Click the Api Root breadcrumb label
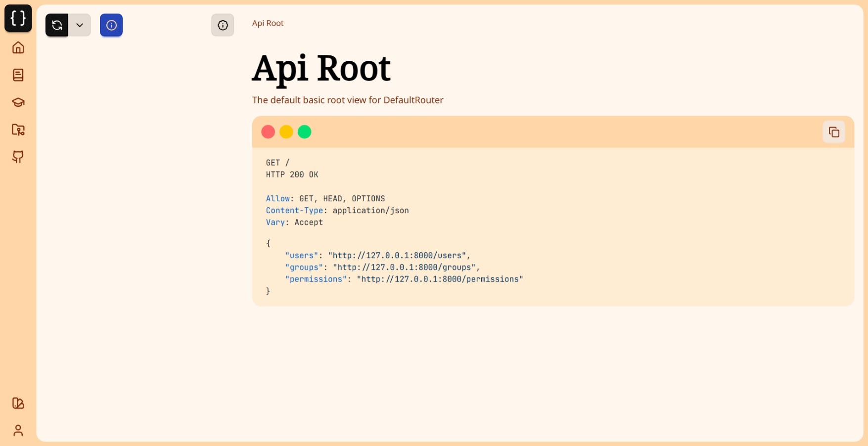The width and height of the screenshot is (868, 446). [268, 23]
